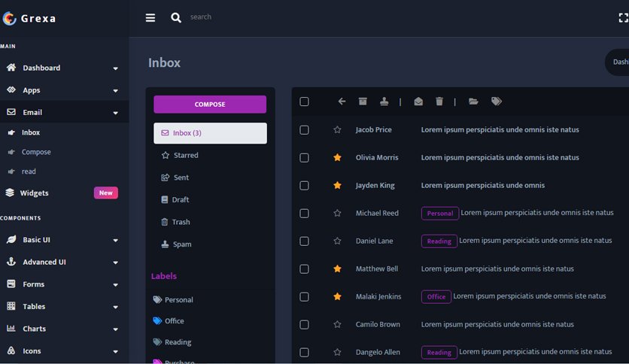The height and width of the screenshot is (364, 629).
Task: Expand the Apps menu arrow
Action: (116, 91)
